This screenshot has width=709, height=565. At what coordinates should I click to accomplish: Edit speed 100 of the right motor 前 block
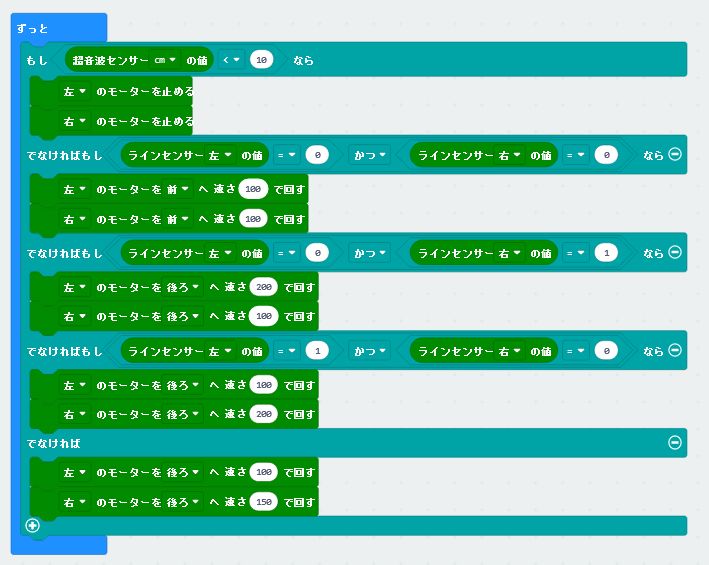253,219
